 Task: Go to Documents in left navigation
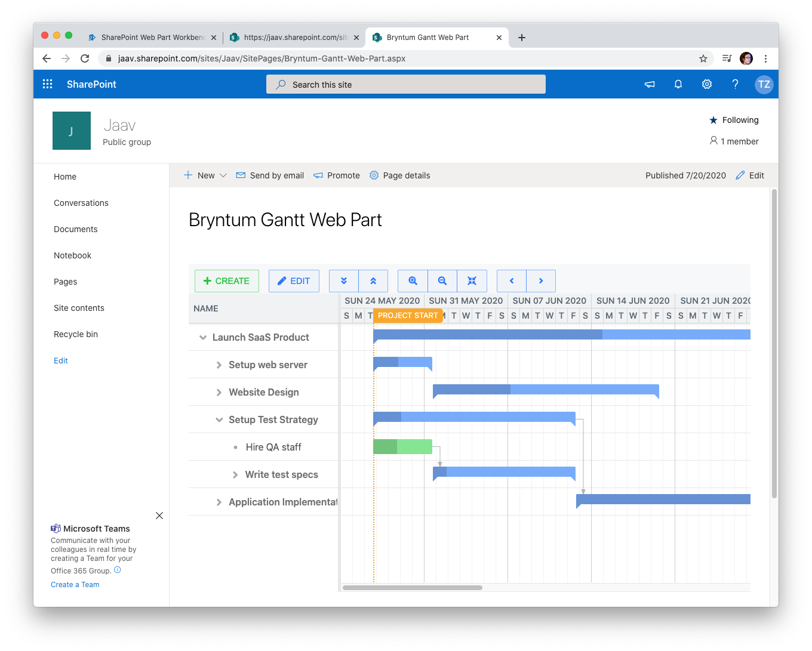[x=75, y=229]
